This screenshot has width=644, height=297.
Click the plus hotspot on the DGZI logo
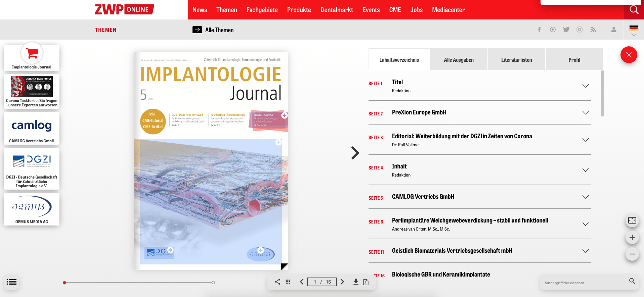click(170, 250)
